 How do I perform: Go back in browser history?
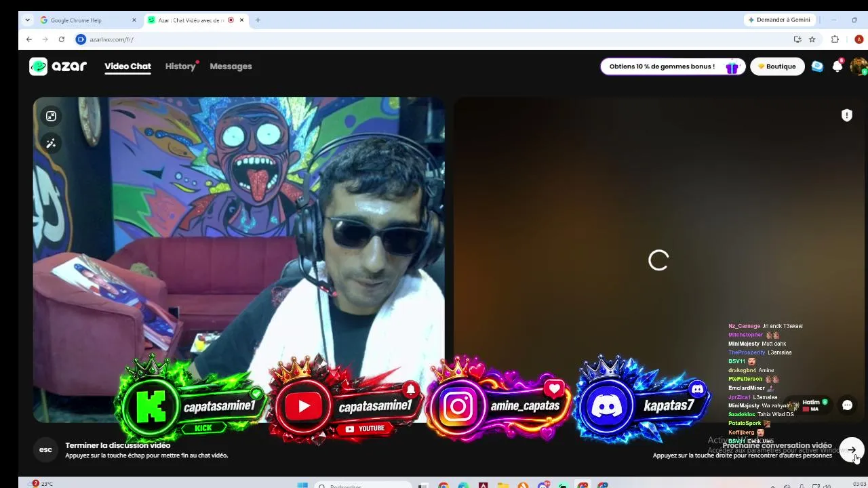(29, 39)
